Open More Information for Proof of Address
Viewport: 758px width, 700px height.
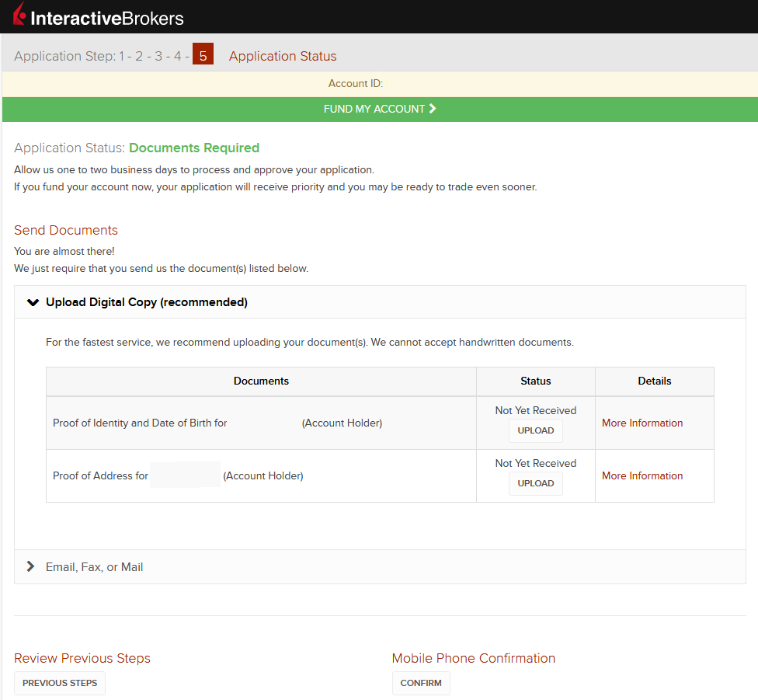(642, 475)
